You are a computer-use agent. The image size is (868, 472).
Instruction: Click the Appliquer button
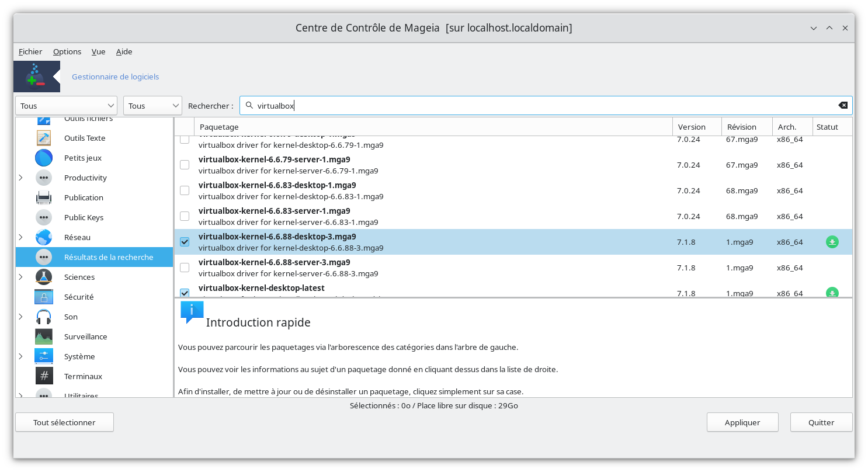(x=742, y=422)
